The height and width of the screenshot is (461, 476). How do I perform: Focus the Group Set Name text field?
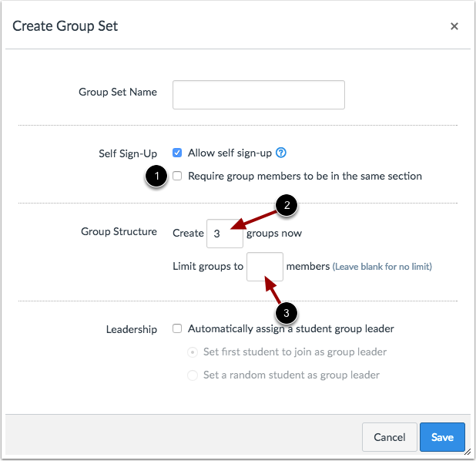pos(259,95)
